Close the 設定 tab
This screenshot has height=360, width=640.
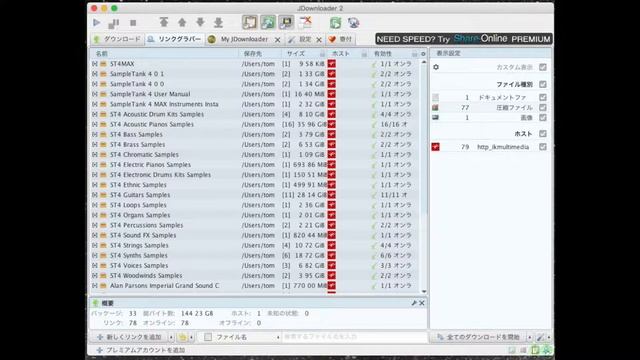click(319, 40)
